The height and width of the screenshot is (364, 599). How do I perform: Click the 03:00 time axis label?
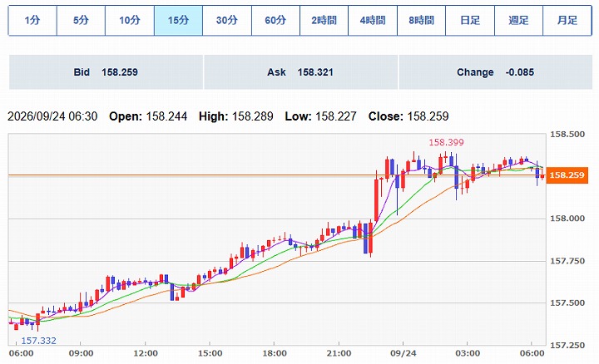pos(468,353)
